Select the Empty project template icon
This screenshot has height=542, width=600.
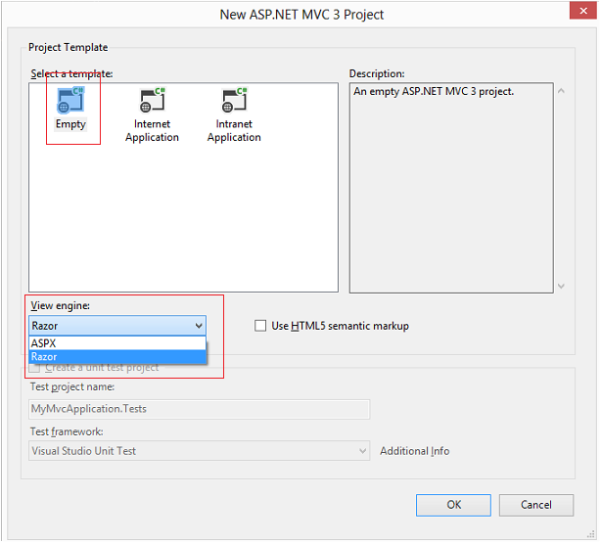[x=70, y=101]
